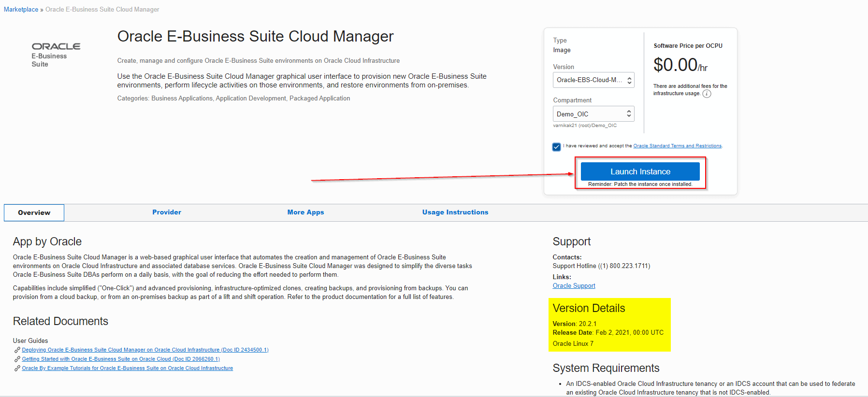The image size is (868, 397).
Task: Open Oracle By Example Tutorials link
Action: (127, 369)
